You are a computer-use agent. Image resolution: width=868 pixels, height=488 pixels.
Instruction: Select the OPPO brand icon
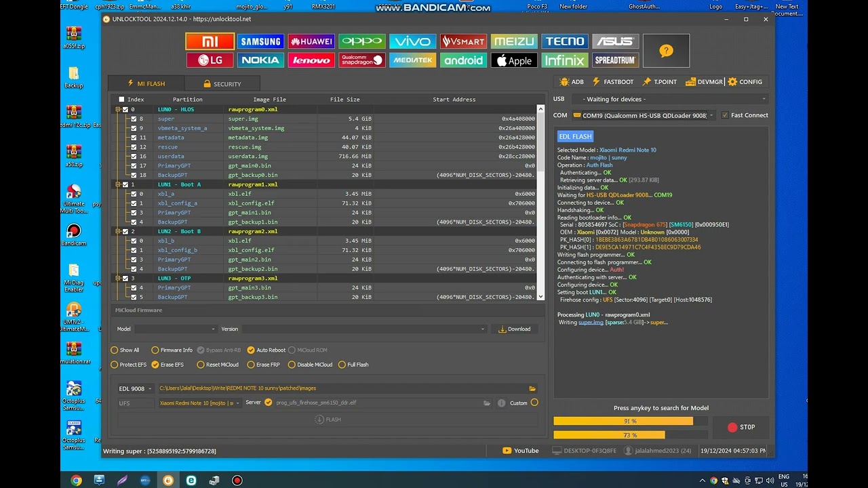362,41
